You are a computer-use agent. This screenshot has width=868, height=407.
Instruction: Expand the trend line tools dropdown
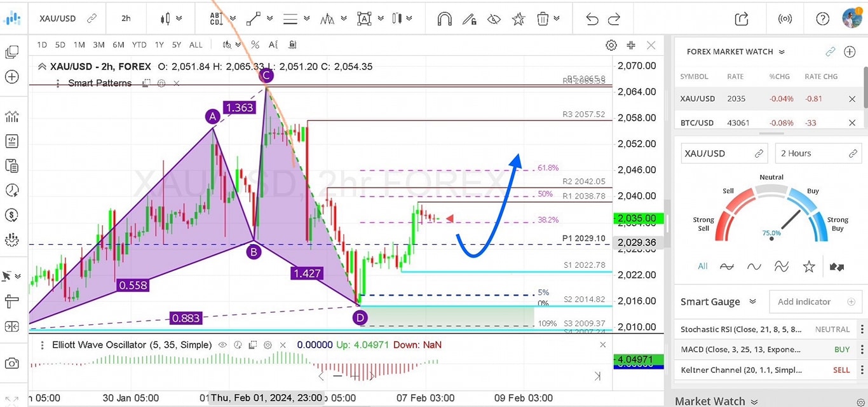270,19
